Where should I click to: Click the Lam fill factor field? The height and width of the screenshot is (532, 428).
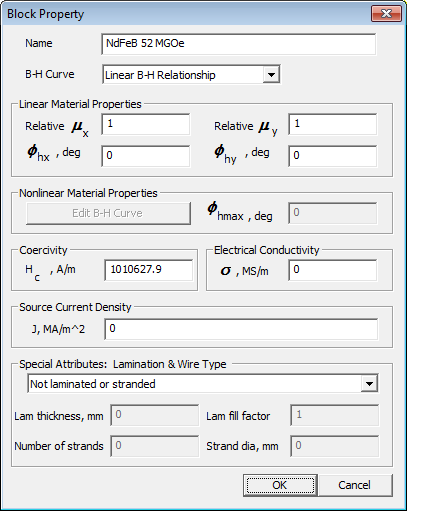click(x=335, y=415)
